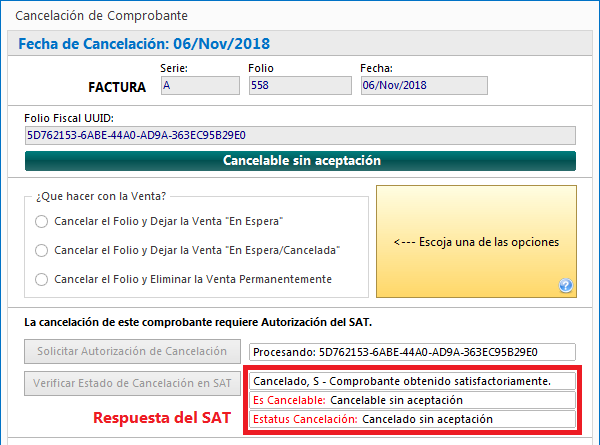Screen dimensions: 600x445
Task: Click the Cancelable sin aceptación banner
Action: [x=300, y=161]
